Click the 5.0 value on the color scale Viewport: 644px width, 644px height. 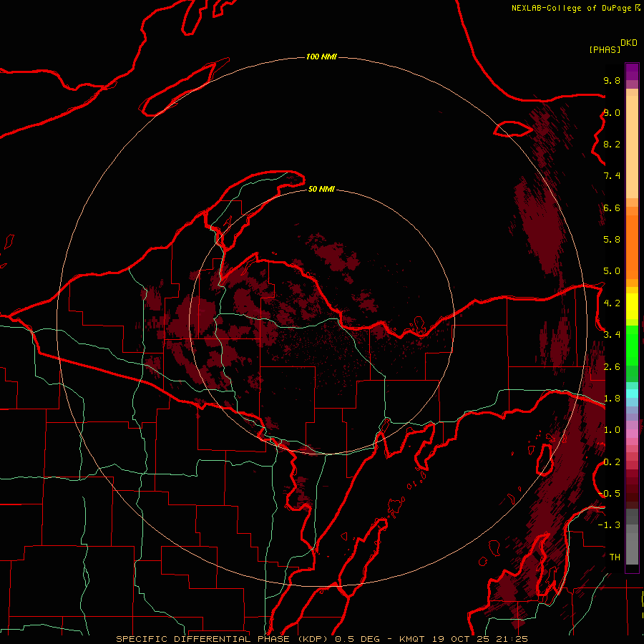[x=612, y=271]
